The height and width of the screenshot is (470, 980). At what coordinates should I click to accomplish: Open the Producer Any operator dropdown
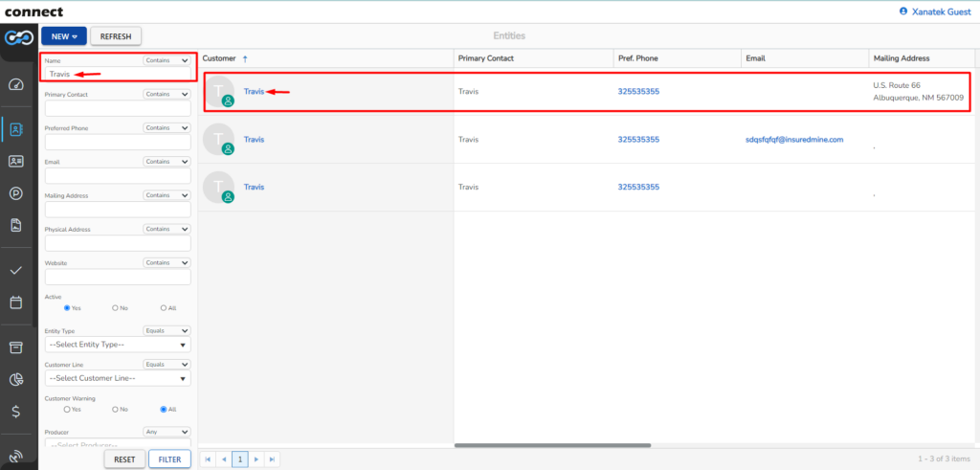tap(167, 432)
